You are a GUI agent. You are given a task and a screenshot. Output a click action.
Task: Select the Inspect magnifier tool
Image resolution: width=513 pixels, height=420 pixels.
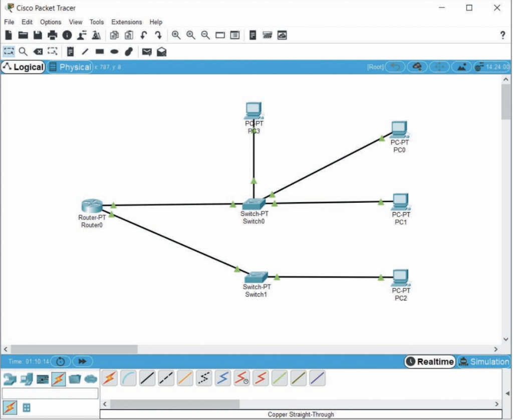click(23, 52)
